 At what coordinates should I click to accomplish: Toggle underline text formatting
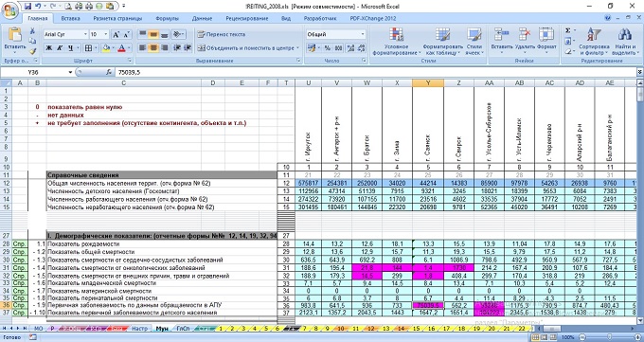pos(71,48)
